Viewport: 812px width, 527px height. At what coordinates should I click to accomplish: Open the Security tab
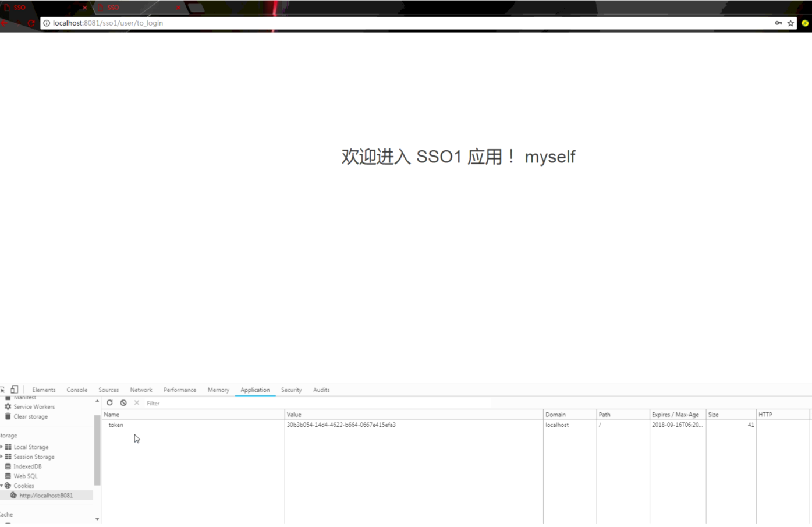click(x=291, y=390)
